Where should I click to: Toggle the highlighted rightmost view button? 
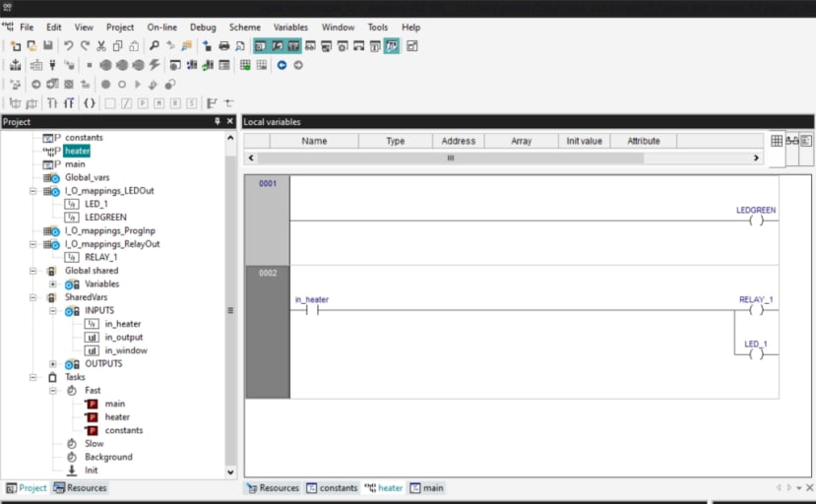coord(392,46)
